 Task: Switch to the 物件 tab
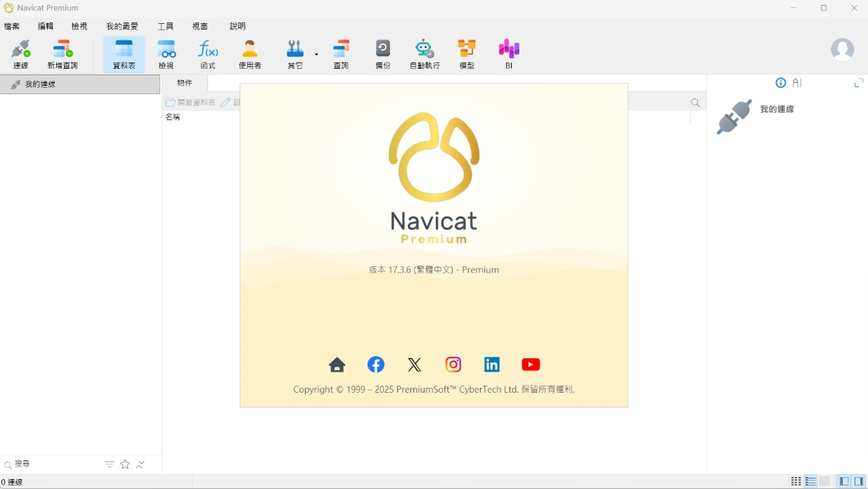point(184,83)
